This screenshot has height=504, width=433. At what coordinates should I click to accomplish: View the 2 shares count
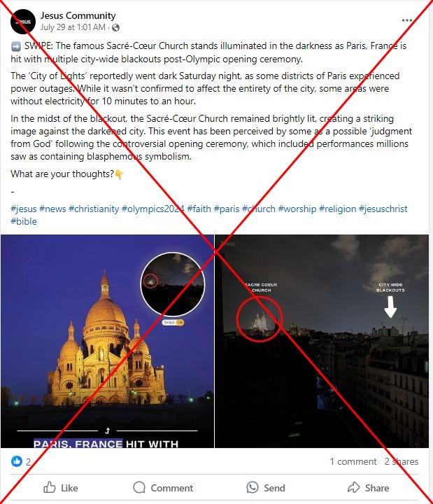(x=402, y=461)
